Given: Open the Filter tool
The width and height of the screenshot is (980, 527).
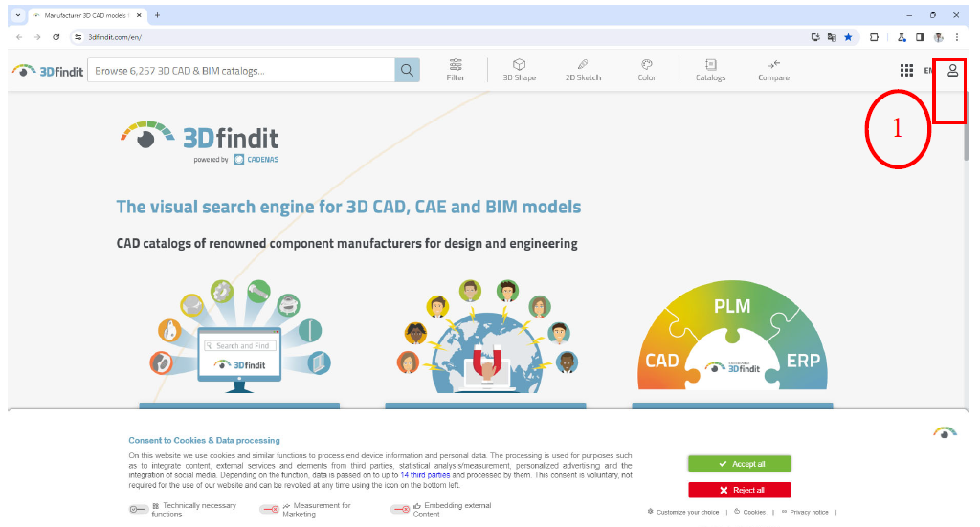Looking at the screenshot, I should click(x=456, y=70).
